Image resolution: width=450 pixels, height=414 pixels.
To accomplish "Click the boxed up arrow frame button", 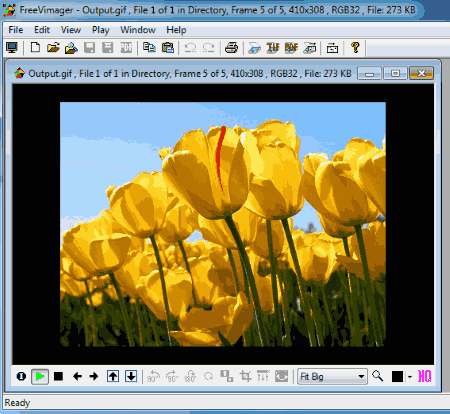I will 113,377.
